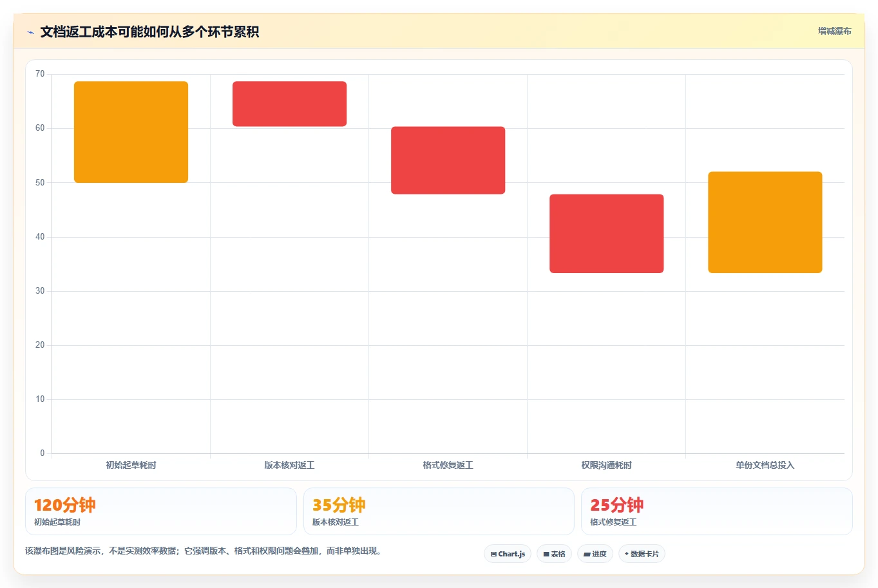The height and width of the screenshot is (588, 878).
Task: Open the 35分钟 版本核对返工 data card
Action: [439, 511]
